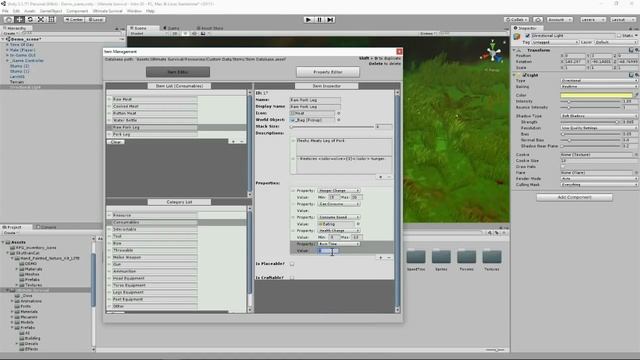Select Pork Leg in the Item List

click(x=155, y=134)
